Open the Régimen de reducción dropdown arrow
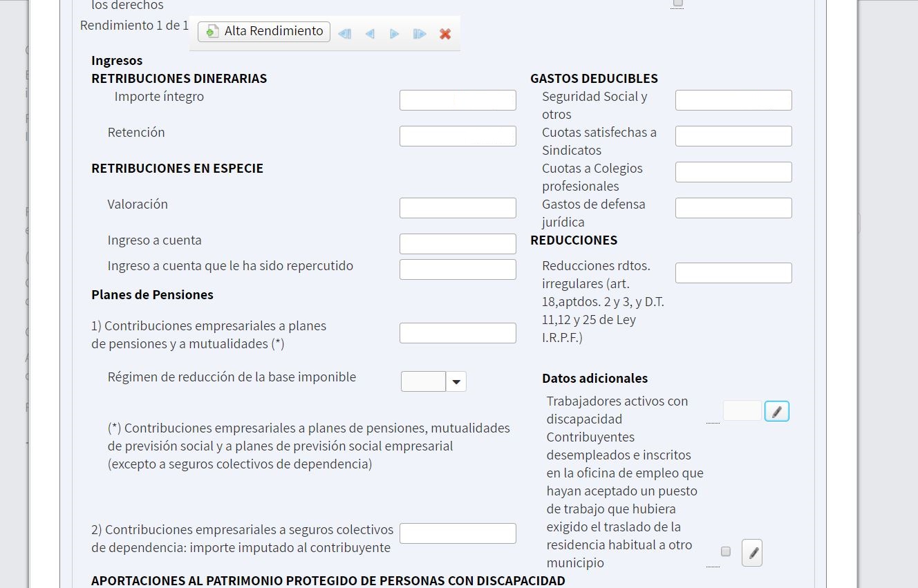This screenshot has width=918, height=588. 456,381
